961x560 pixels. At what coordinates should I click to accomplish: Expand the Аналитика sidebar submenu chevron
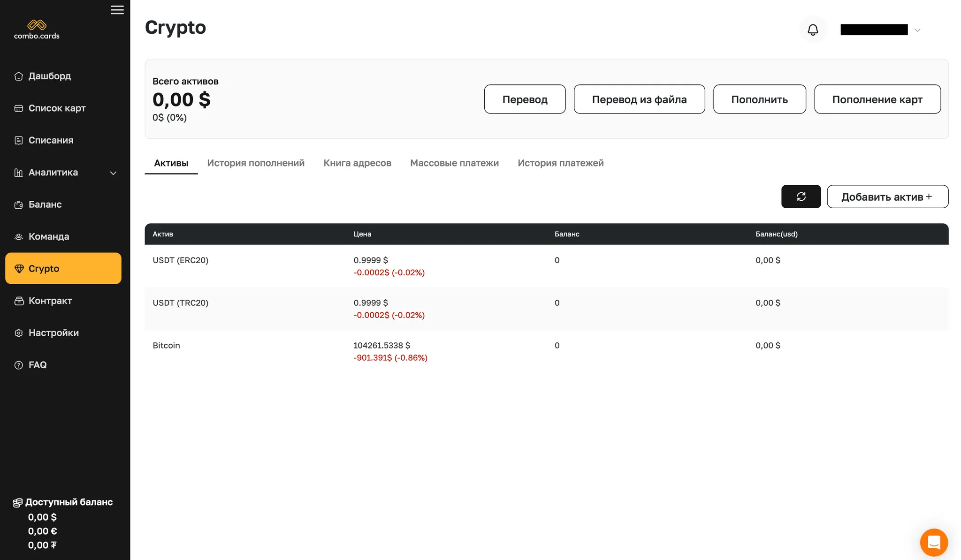coord(113,173)
